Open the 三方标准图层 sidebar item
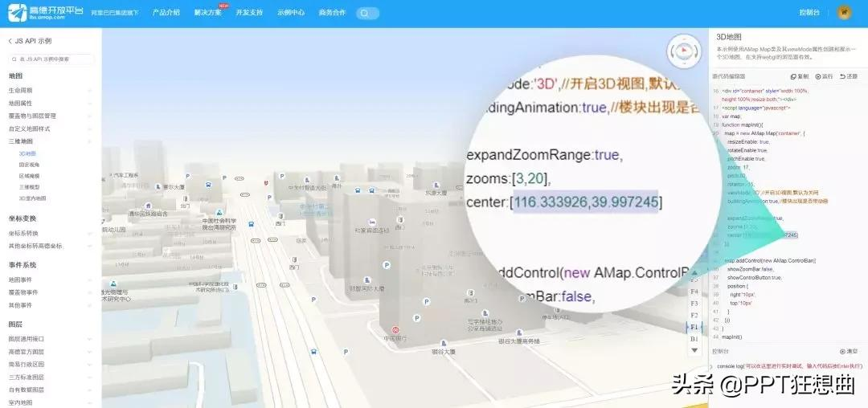The width and height of the screenshot is (868, 408). (x=51, y=377)
